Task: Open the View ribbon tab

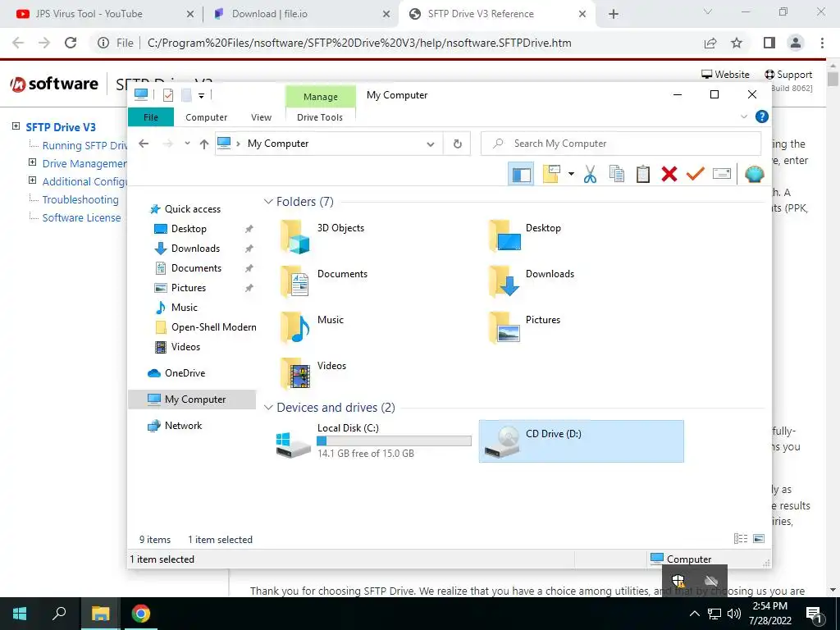Action: point(262,117)
